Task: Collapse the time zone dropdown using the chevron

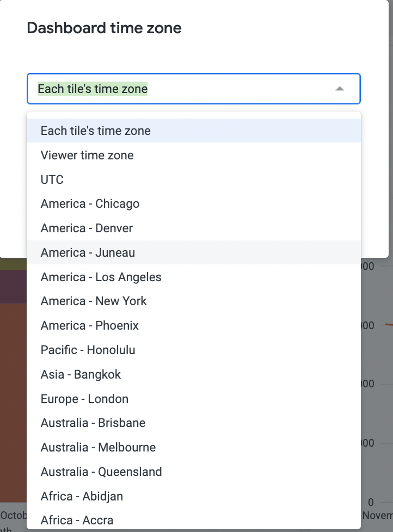Action: [340, 88]
